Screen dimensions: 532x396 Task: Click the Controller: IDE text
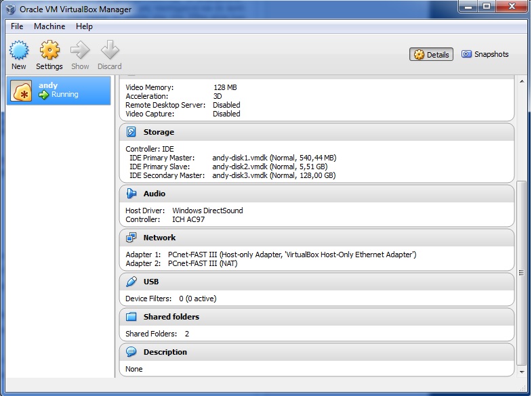point(150,149)
